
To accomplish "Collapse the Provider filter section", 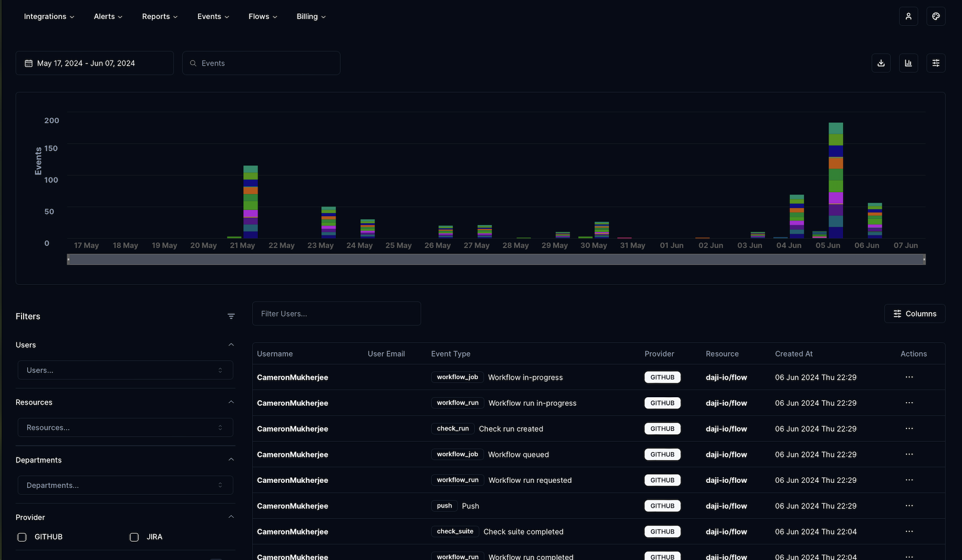I will [231, 517].
